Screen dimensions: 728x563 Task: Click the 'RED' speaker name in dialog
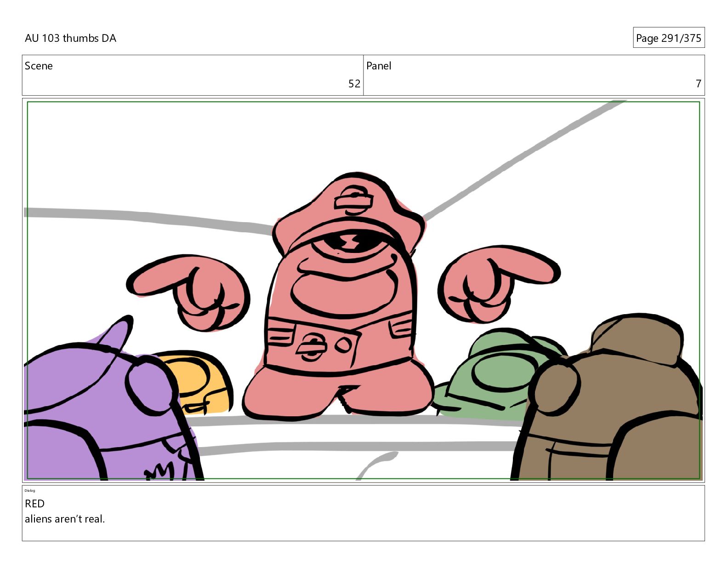[34, 504]
